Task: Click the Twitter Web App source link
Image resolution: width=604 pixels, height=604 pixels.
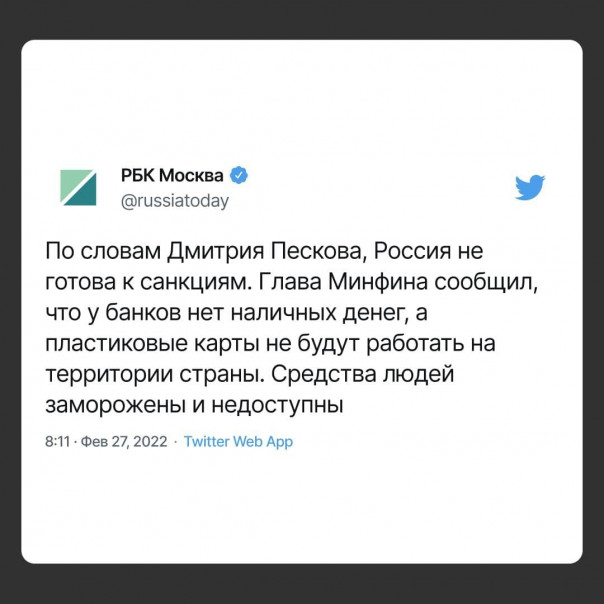Action: pos(239,441)
